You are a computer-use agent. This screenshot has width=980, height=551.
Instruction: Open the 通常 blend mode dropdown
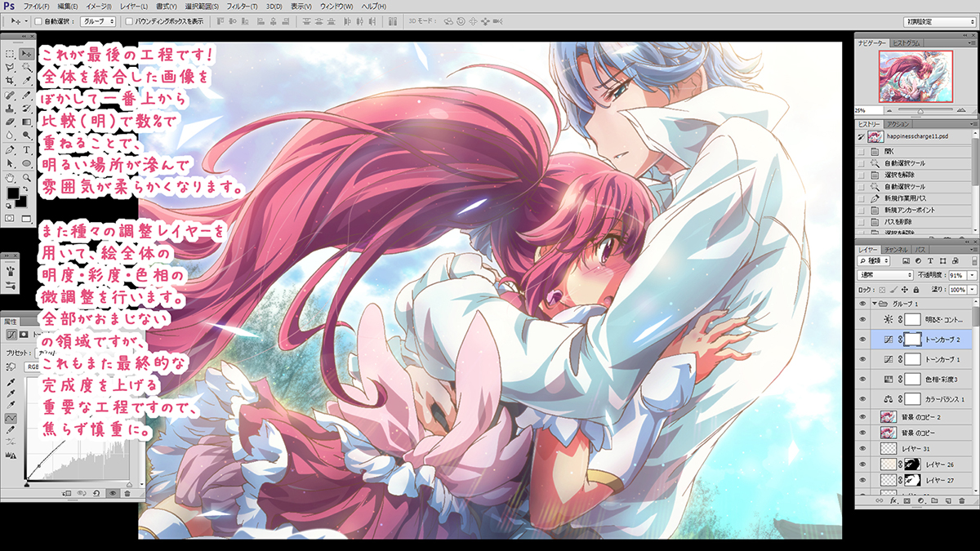[x=886, y=275]
